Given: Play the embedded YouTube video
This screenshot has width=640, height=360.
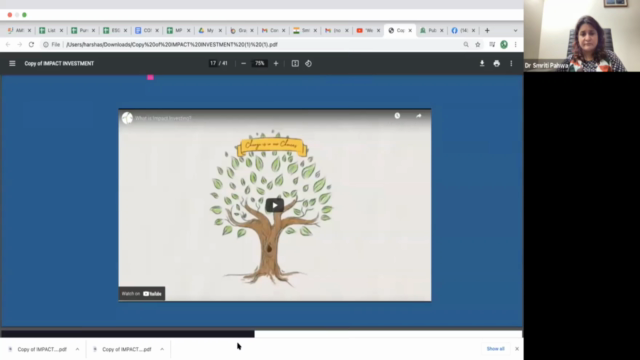Looking at the screenshot, I should (275, 205).
